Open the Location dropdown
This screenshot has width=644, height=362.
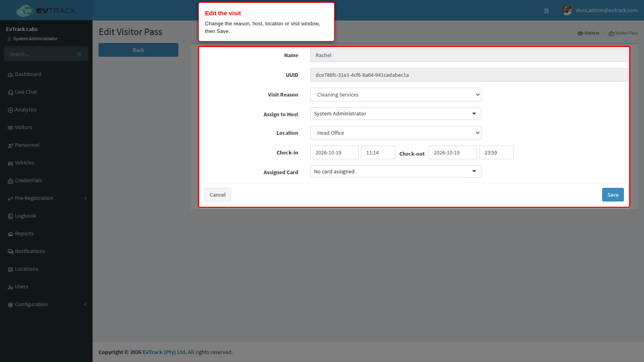396,133
